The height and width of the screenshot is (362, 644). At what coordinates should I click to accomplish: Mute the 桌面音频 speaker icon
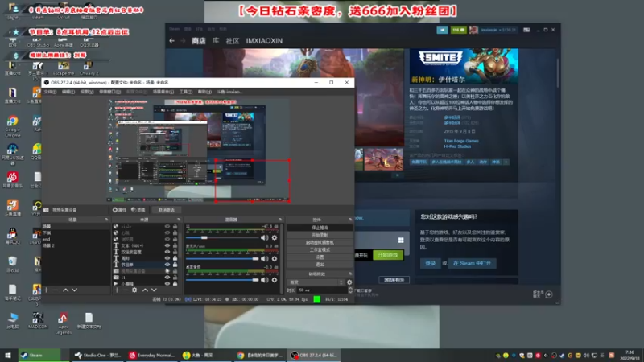point(265,280)
